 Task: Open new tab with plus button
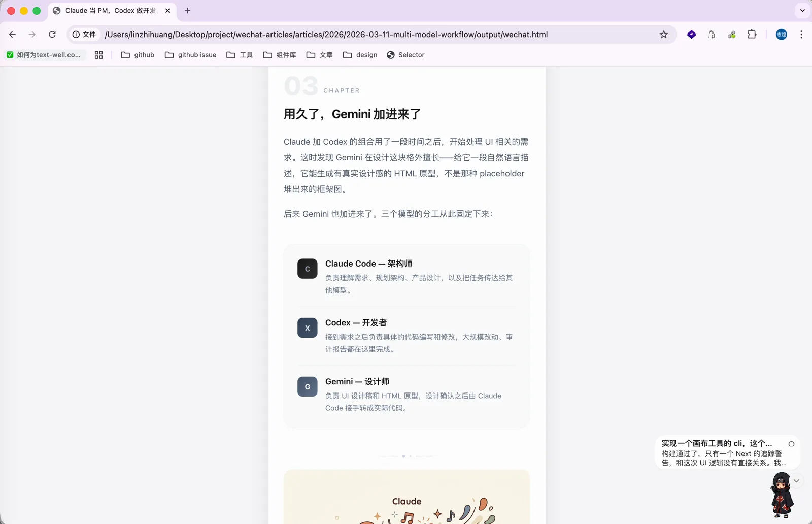(188, 11)
